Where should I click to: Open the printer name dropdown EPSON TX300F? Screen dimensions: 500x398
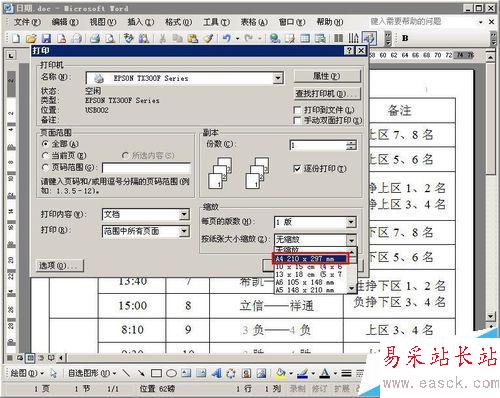(x=278, y=78)
